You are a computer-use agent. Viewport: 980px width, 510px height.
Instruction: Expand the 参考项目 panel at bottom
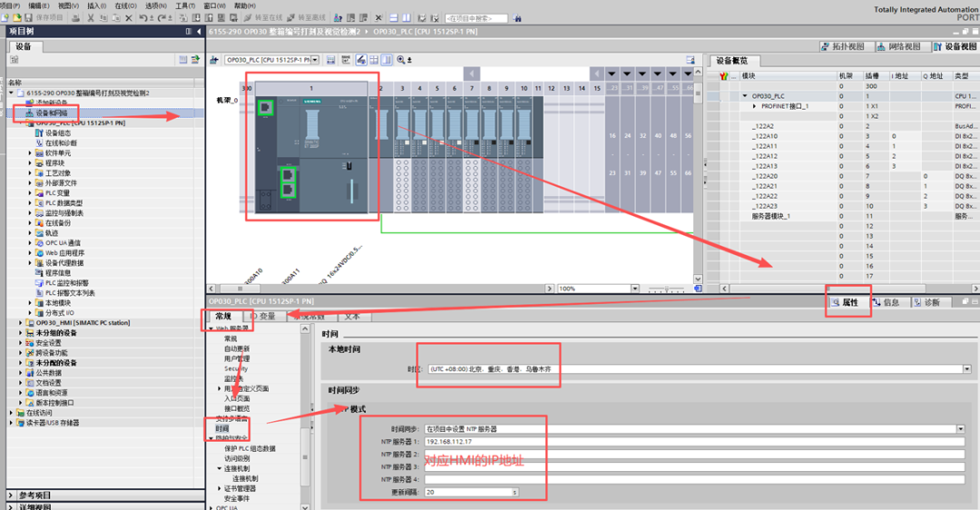click(x=11, y=495)
